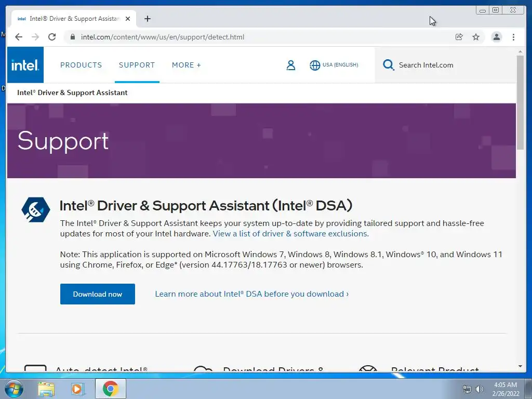Open Windows Explorer from the taskbar
The width and height of the screenshot is (532, 399).
[x=46, y=389]
